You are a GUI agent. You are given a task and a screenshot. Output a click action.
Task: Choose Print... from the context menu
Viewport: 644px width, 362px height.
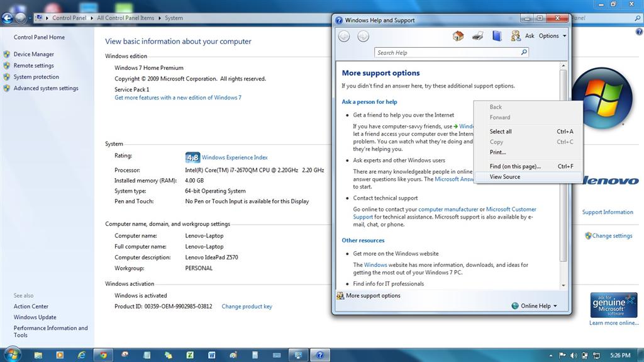click(528, 152)
